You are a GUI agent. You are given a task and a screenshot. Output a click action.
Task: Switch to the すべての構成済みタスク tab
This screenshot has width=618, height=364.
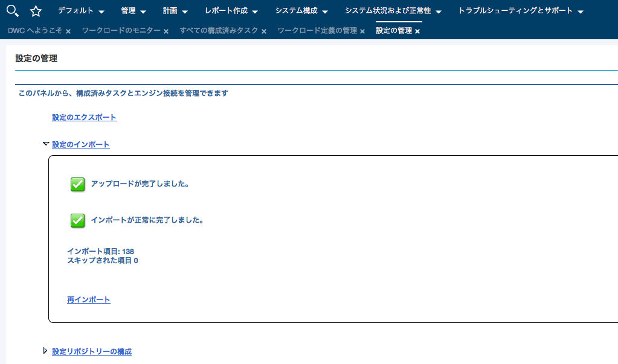pos(218,30)
